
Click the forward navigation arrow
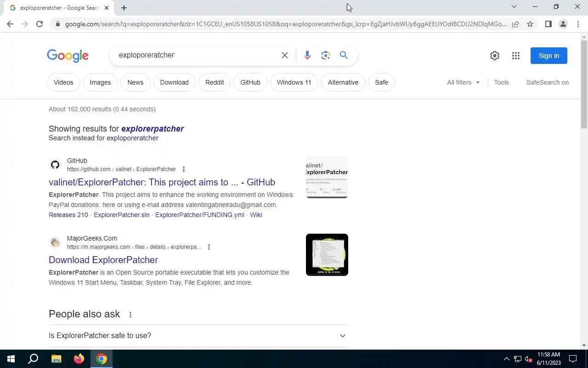(25, 24)
